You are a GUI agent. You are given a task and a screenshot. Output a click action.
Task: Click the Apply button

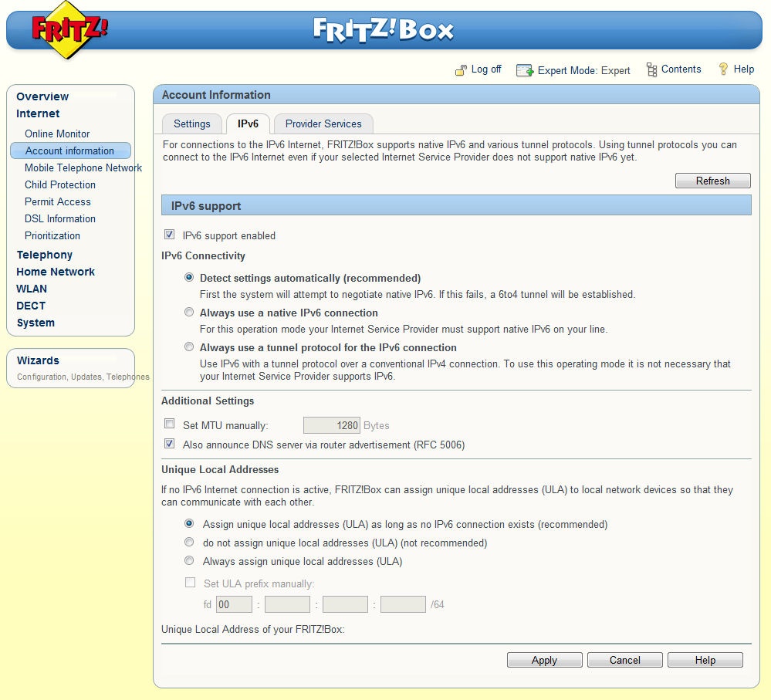tap(544, 660)
